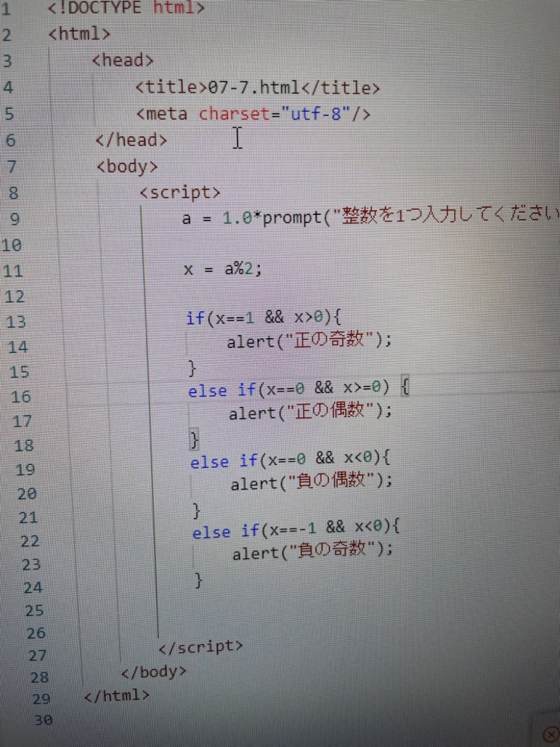Click the "utf-8" attribute value

click(316, 114)
